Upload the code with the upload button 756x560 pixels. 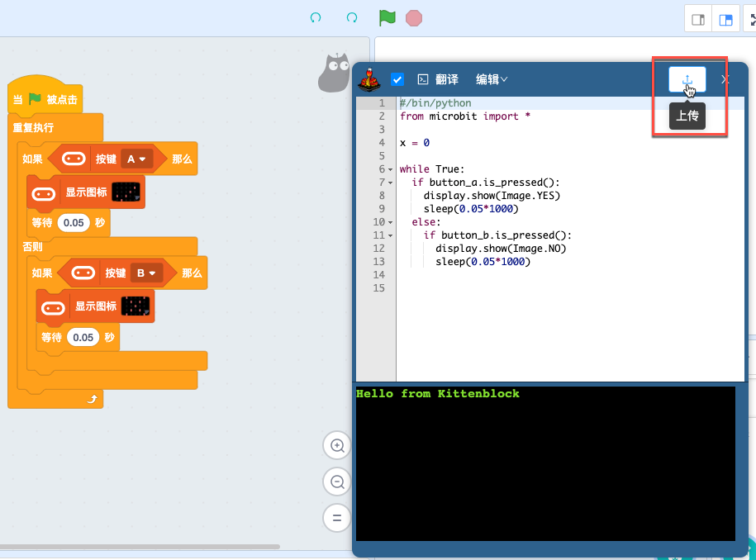[687, 79]
